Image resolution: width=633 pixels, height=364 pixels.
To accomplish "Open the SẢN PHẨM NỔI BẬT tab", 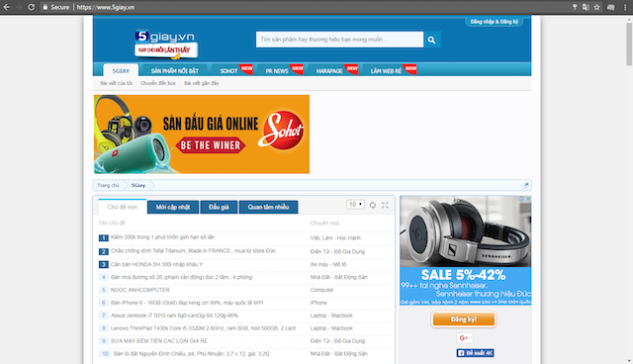I will coord(175,70).
